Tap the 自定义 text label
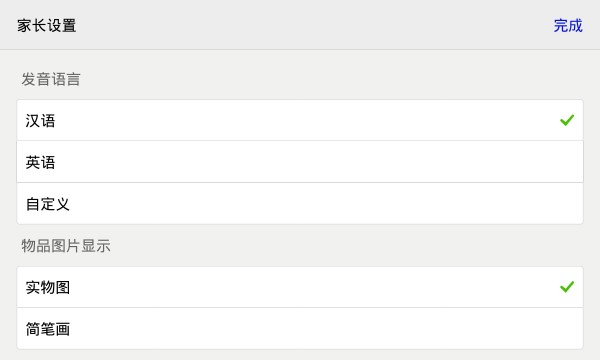Screen dimensions: 600x360 coord(48,204)
